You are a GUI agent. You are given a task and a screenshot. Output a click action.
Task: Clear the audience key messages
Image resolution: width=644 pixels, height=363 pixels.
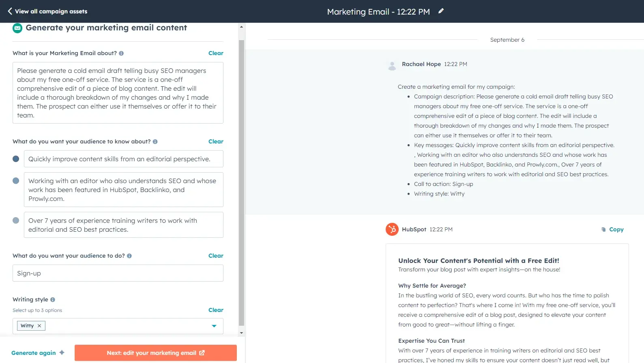[x=215, y=141]
